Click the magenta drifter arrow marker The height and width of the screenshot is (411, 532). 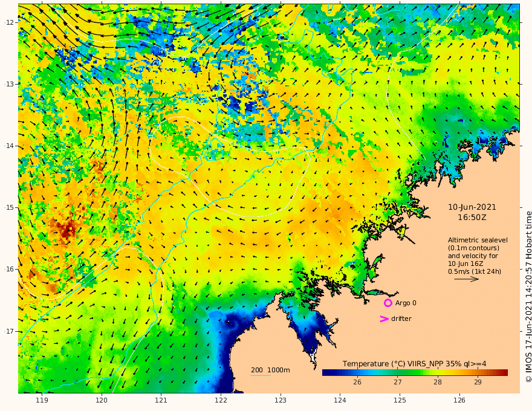click(x=384, y=319)
